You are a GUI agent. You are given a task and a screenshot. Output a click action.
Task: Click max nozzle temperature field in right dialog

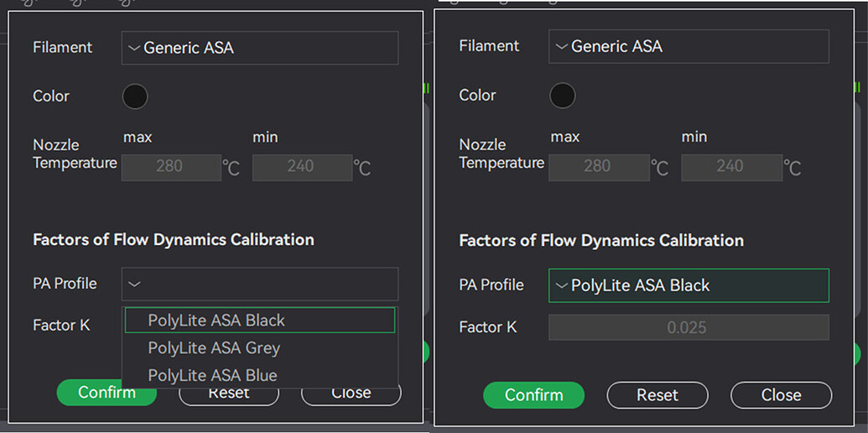pyautogui.click(x=599, y=167)
